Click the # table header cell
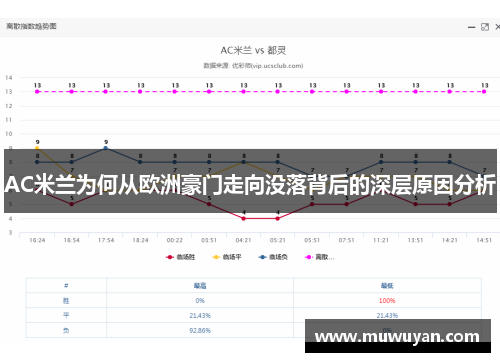 click(x=66, y=285)
